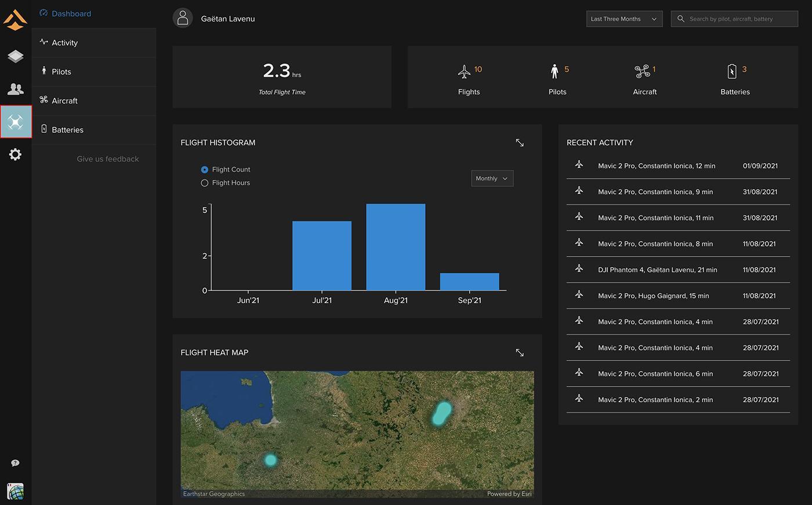Click the Give us feedback link
The image size is (812, 505).
click(x=108, y=159)
